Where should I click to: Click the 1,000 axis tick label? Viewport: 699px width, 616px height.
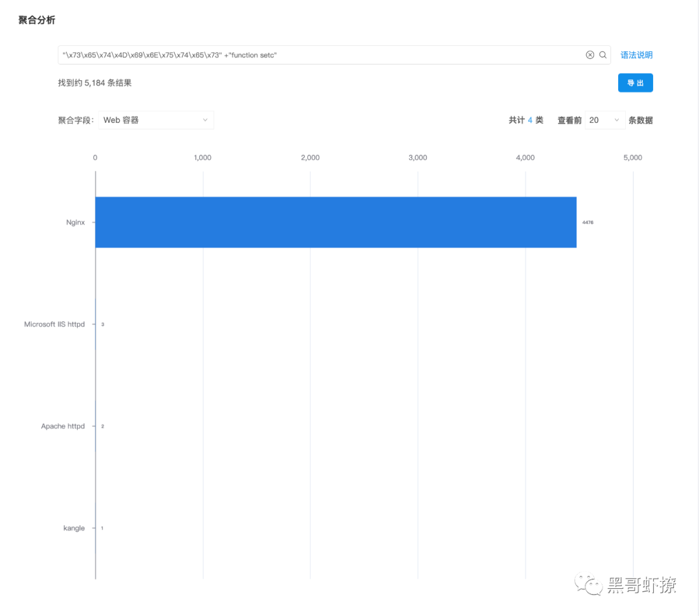pyautogui.click(x=203, y=157)
